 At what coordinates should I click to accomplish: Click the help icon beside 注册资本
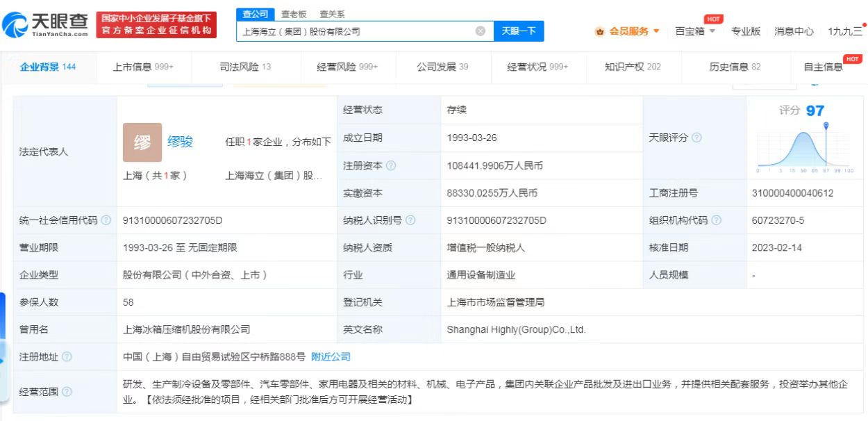tap(391, 166)
